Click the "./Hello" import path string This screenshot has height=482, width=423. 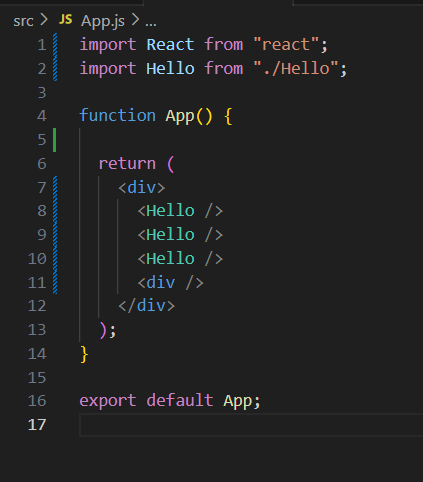[296, 69]
